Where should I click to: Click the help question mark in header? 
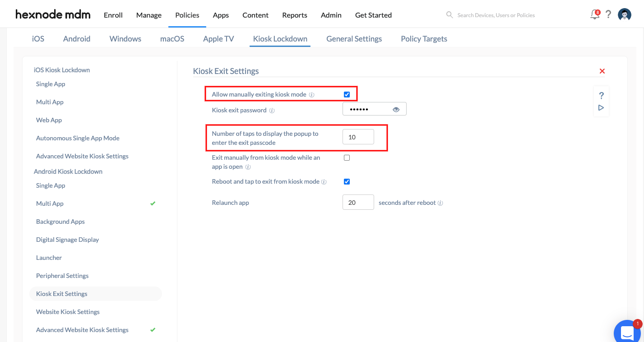[x=608, y=14]
